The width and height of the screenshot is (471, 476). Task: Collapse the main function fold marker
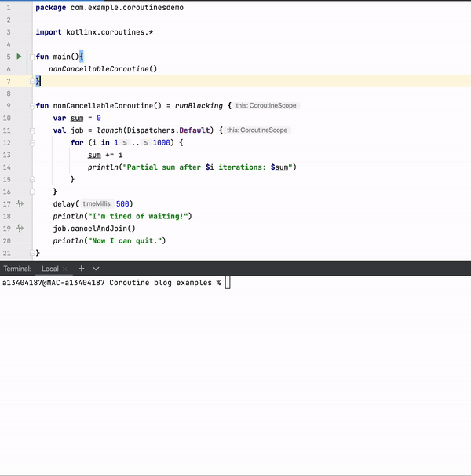[33, 57]
